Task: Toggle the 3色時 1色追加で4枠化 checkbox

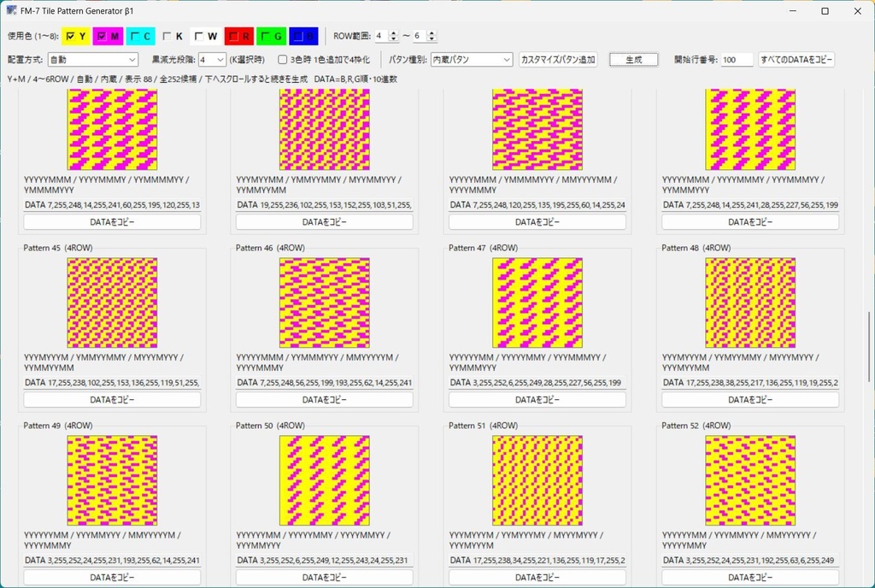Action: coord(282,60)
